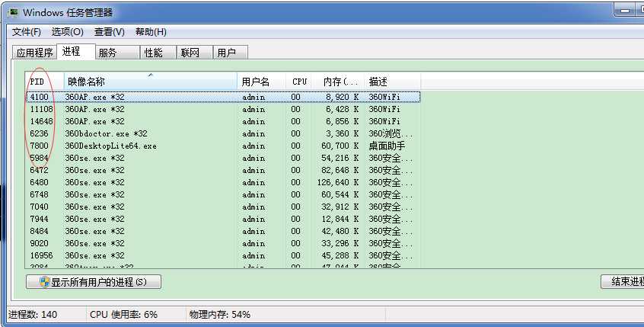
Task: Sort by 描述 column header
Action: pyautogui.click(x=392, y=82)
